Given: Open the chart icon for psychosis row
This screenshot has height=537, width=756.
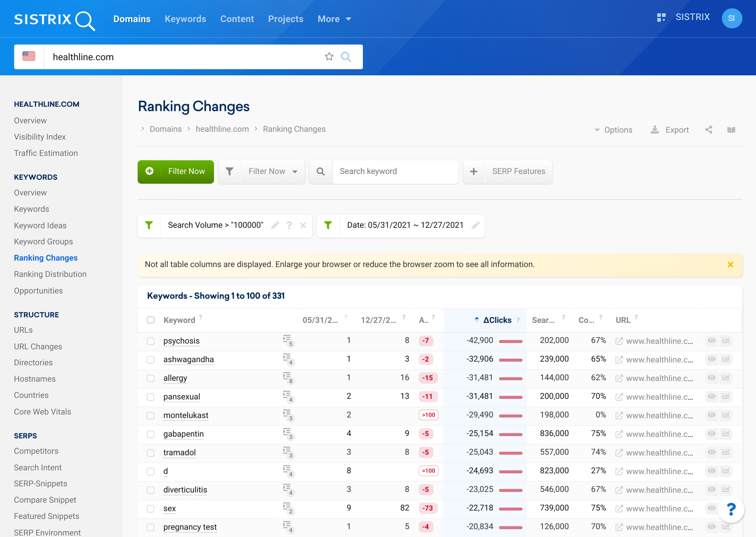Looking at the screenshot, I should pos(726,340).
